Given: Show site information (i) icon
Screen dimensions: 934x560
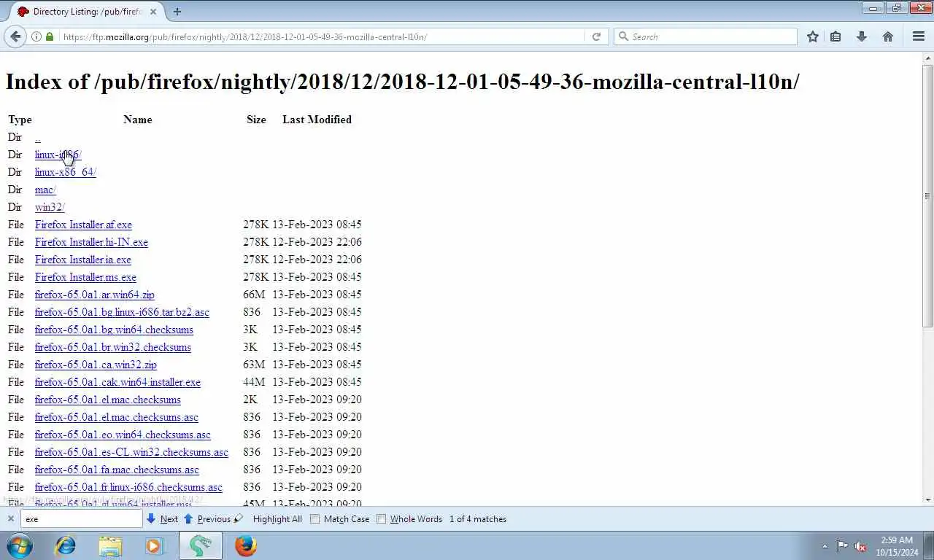Looking at the screenshot, I should [x=36, y=36].
